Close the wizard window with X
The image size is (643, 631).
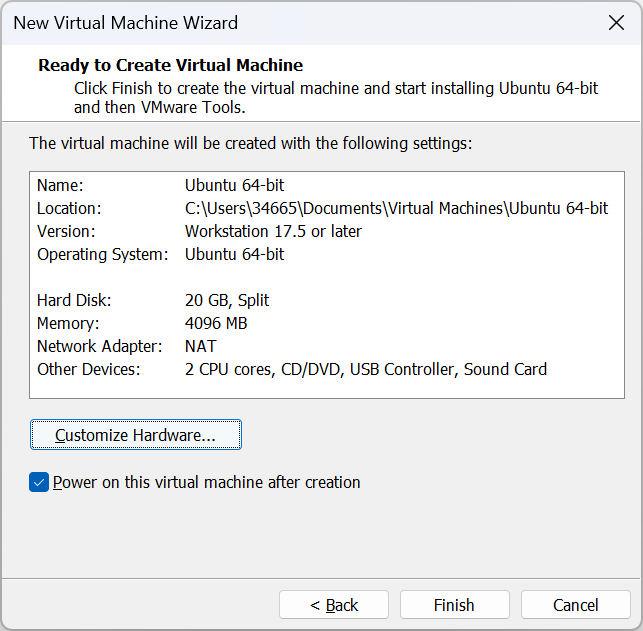tap(616, 22)
